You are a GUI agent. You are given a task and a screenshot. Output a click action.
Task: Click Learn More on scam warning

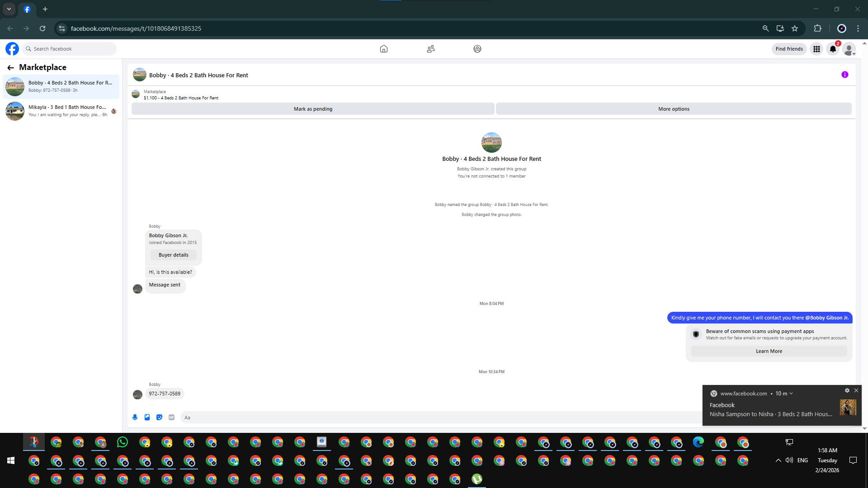tap(769, 351)
